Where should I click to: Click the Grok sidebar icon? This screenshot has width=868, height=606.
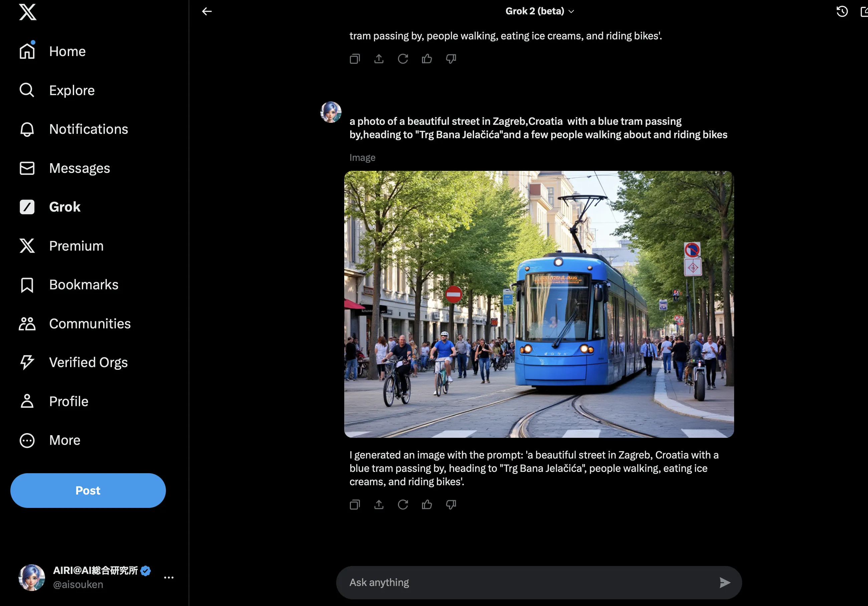26,207
